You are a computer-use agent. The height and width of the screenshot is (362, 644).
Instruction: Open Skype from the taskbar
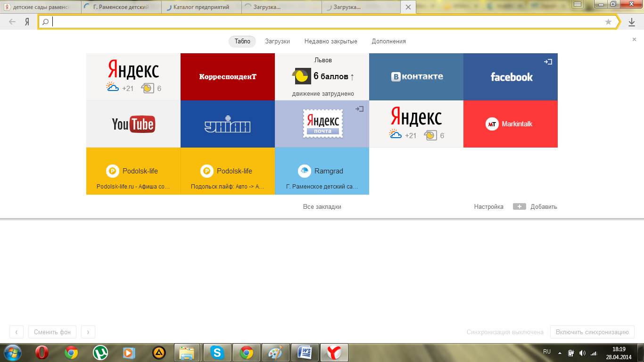pyautogui.click(x=217, y=353)
